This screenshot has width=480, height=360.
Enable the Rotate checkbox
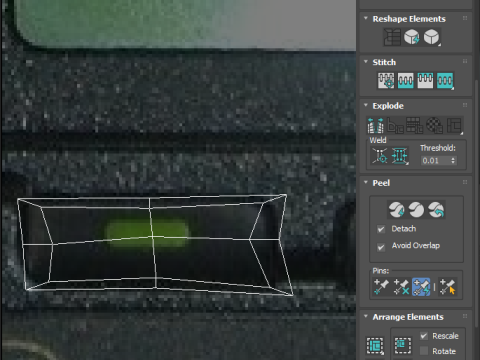(424, 351)
